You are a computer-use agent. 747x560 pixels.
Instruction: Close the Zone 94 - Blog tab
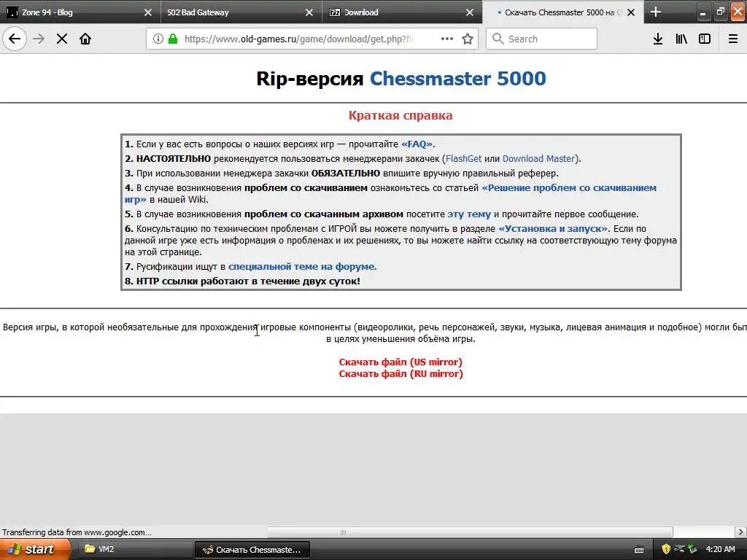tap(147, 12)
